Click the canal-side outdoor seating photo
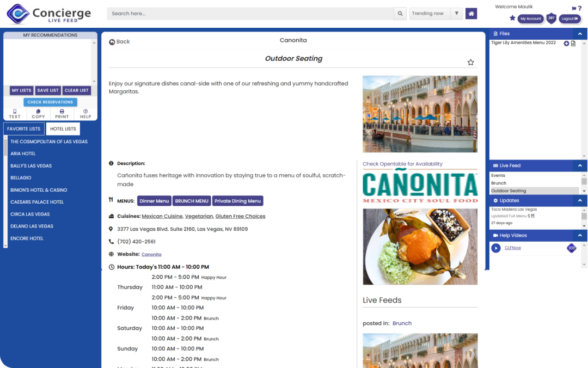Screen dimensions: 588x368 420,114
